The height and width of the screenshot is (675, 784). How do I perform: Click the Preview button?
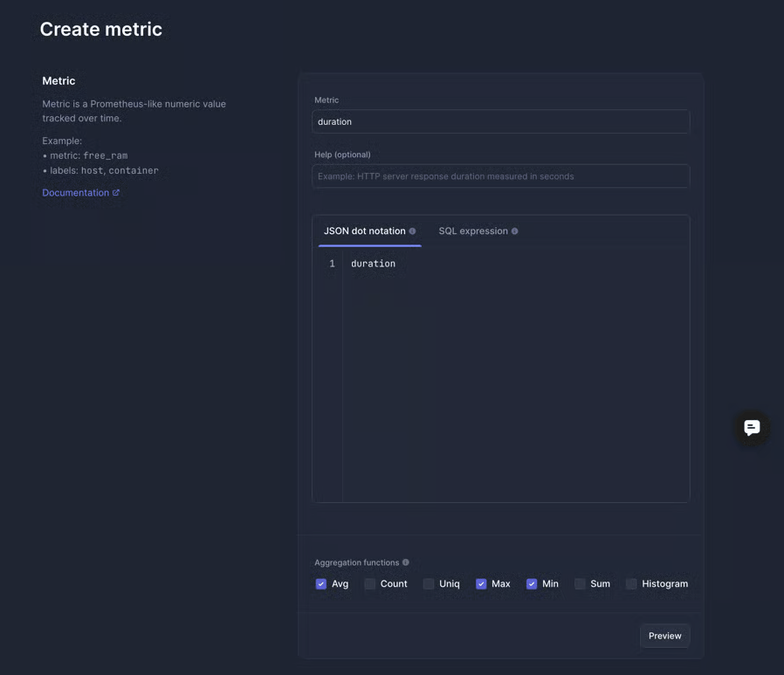pyautogui.click(x=664, y=636)
